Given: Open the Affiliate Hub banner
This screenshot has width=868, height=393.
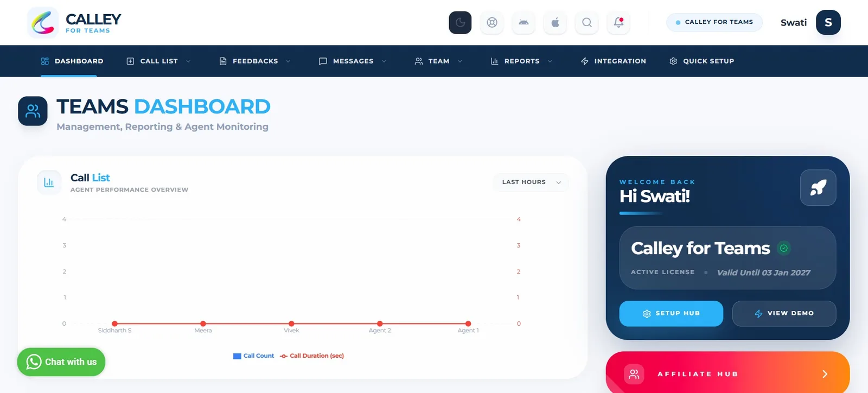Looking at the screenshot, I should [x=727, y=373].
